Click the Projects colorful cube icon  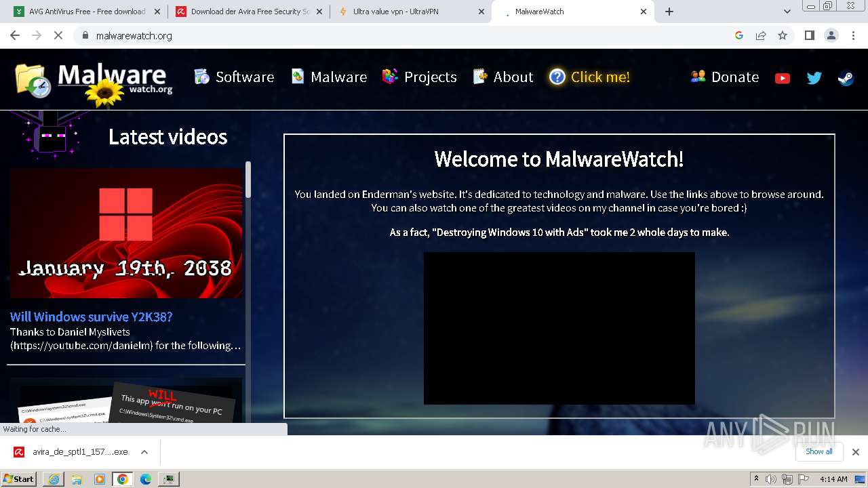tap(389, 77)
